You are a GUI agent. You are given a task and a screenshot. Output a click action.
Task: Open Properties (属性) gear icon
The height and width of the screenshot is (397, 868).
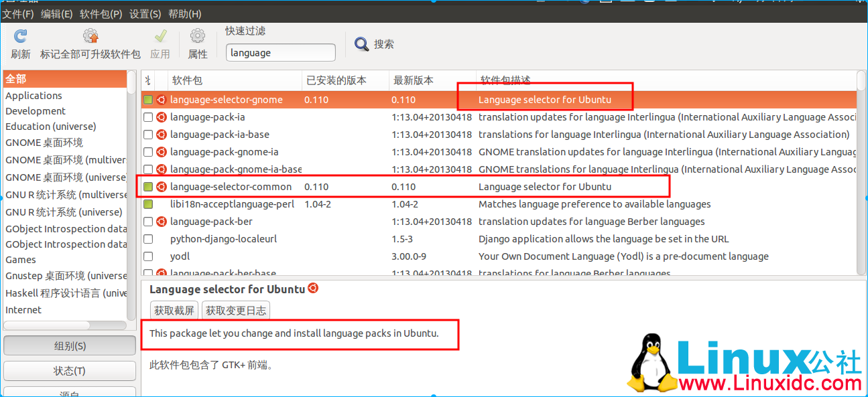tap(198, 37)
